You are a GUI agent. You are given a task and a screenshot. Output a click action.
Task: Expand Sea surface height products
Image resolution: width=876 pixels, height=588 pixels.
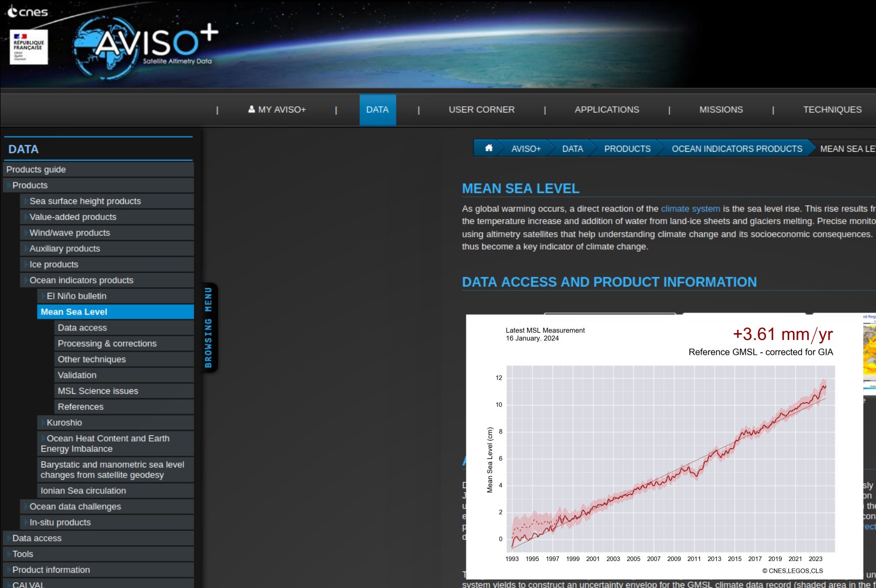(x=107, y=201)
